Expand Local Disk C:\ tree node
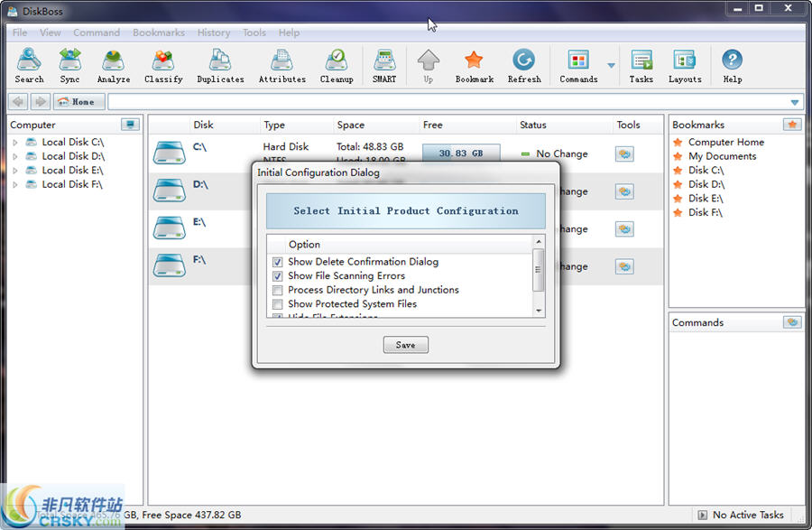Viewport: 812px width, 530px height. 15,143
